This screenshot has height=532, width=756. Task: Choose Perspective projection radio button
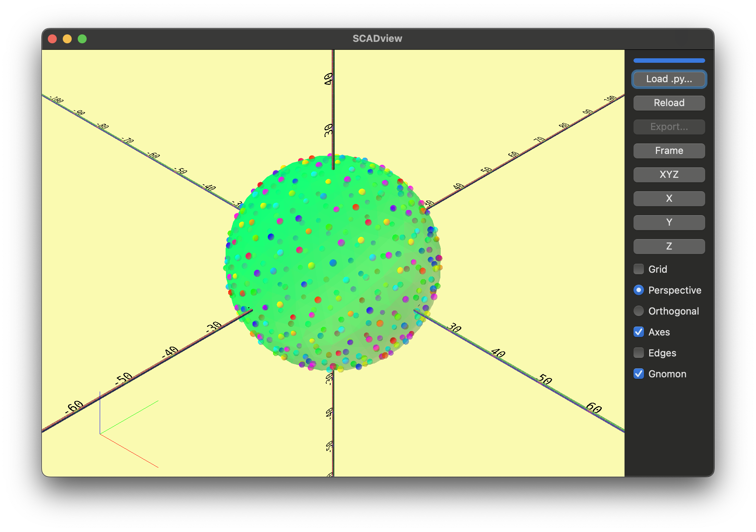(x=639, y=290)
